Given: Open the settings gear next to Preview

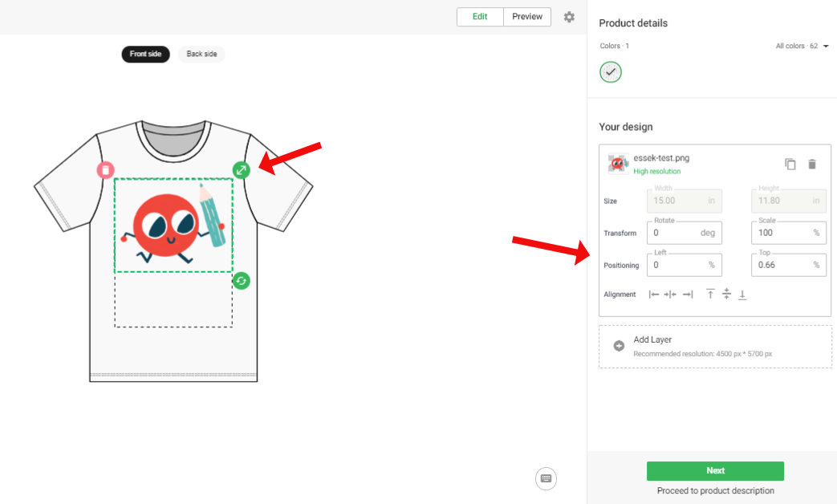Looking at the screenshot, I should point(569,17).
